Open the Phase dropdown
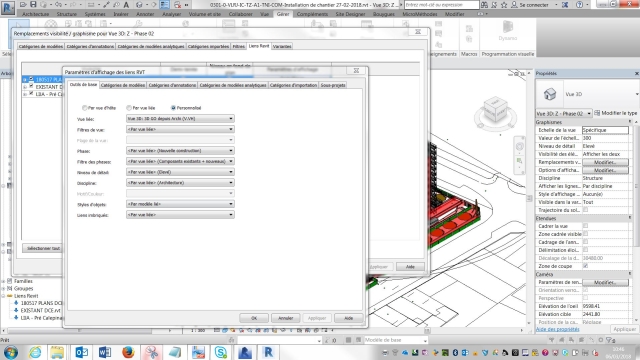This screenshot has width=640, height=360. click(180, 151)
